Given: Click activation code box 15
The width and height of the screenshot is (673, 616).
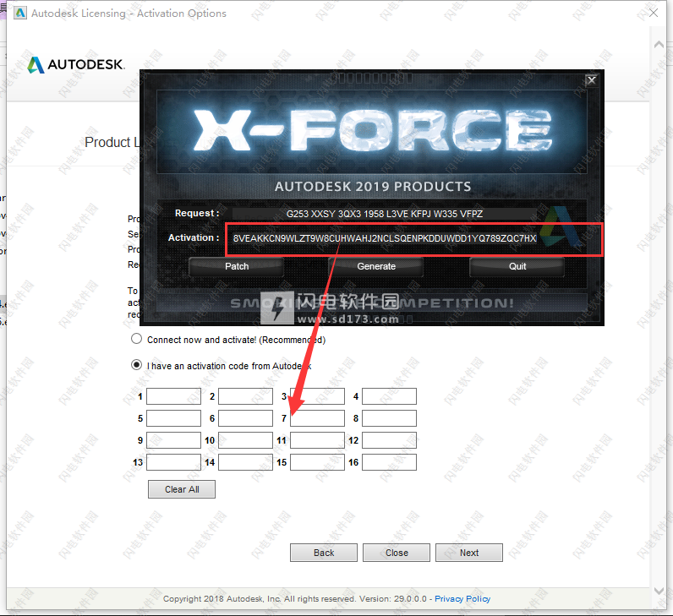Looking at the screenshot, I should (317, 462).
